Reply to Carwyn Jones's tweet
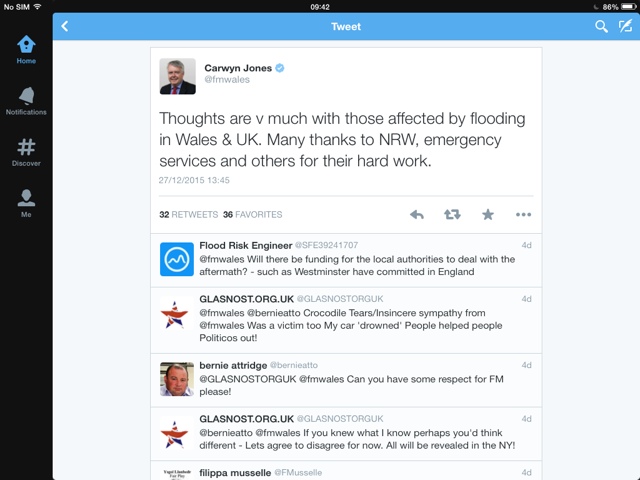This screenshot has width=640, height=480. click(417, 214)
